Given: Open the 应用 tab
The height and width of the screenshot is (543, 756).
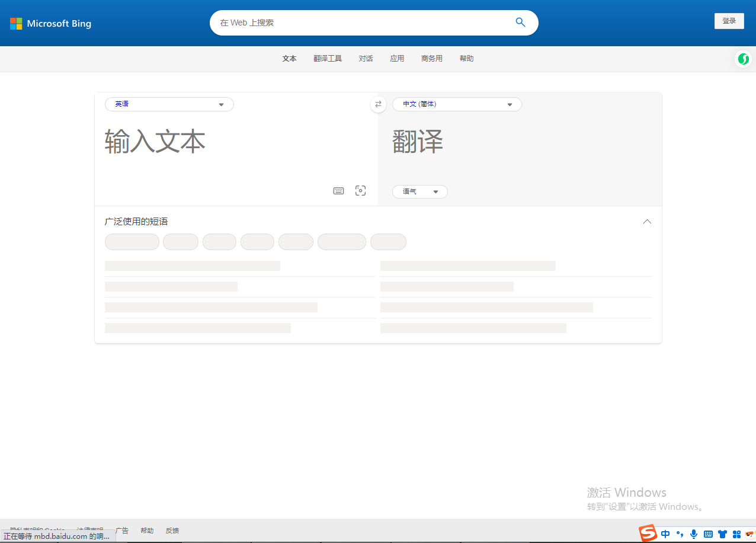Looking at the screenshot, I should click(x=397, y=59).
